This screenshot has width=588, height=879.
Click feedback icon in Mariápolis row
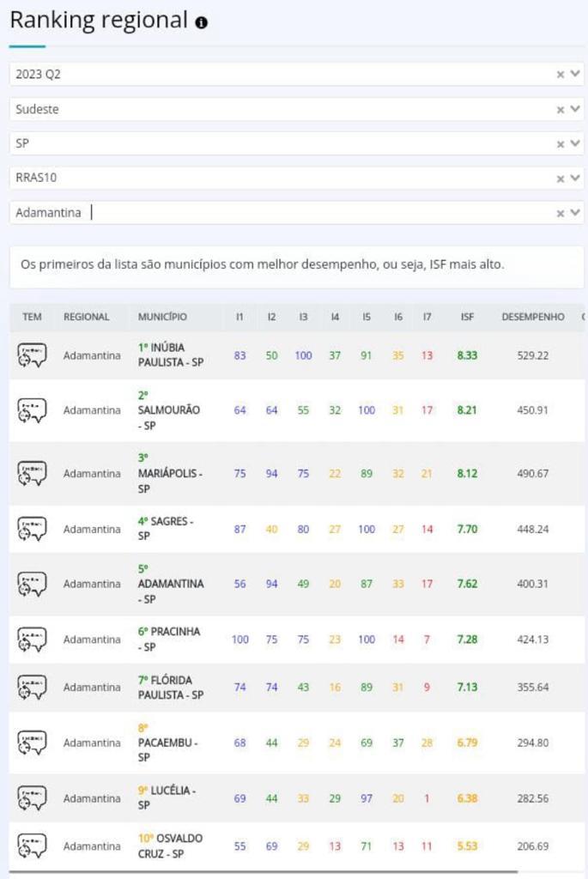pos(32,473)
